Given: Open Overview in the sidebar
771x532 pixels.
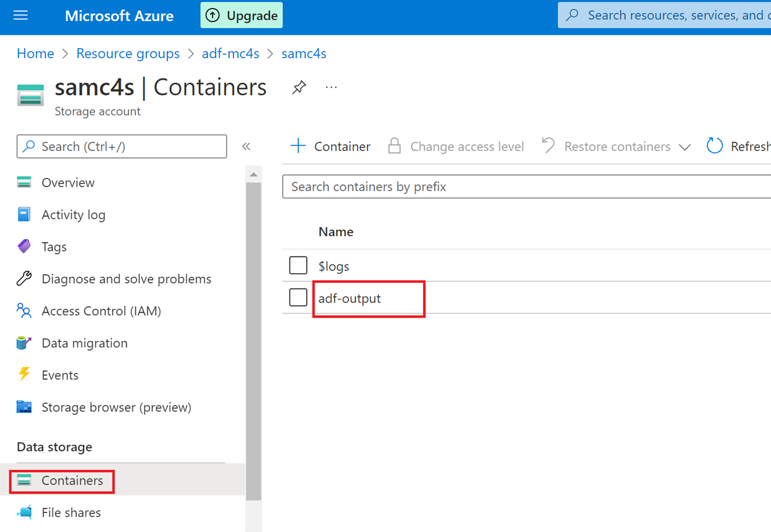Looking at the screenshot, I should point(68,183).
